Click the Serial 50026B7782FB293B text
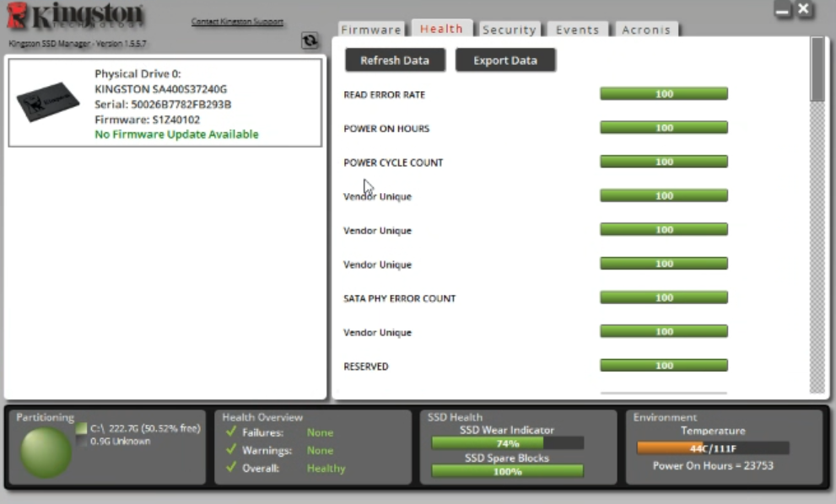 [x=163, y=105]
